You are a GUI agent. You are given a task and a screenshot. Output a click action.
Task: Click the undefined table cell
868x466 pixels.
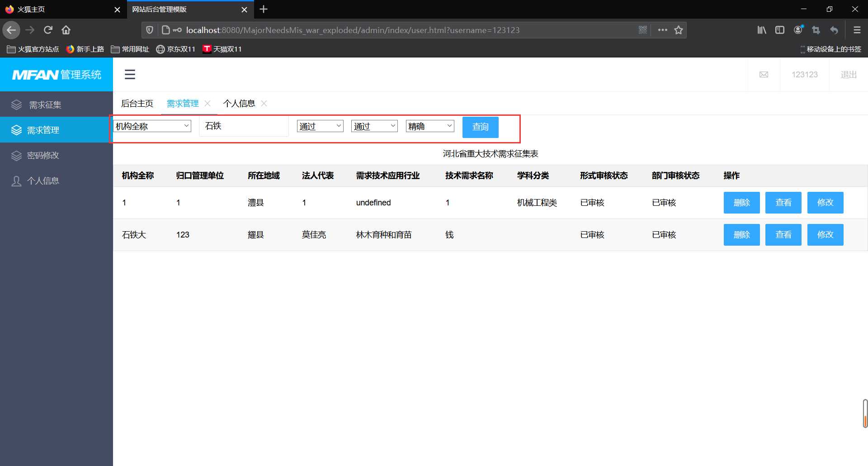point(373,203)
